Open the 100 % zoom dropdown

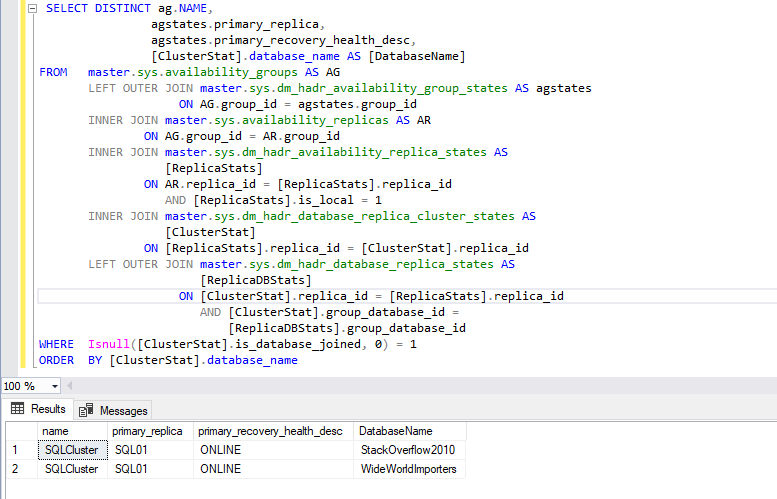point(55,386)
